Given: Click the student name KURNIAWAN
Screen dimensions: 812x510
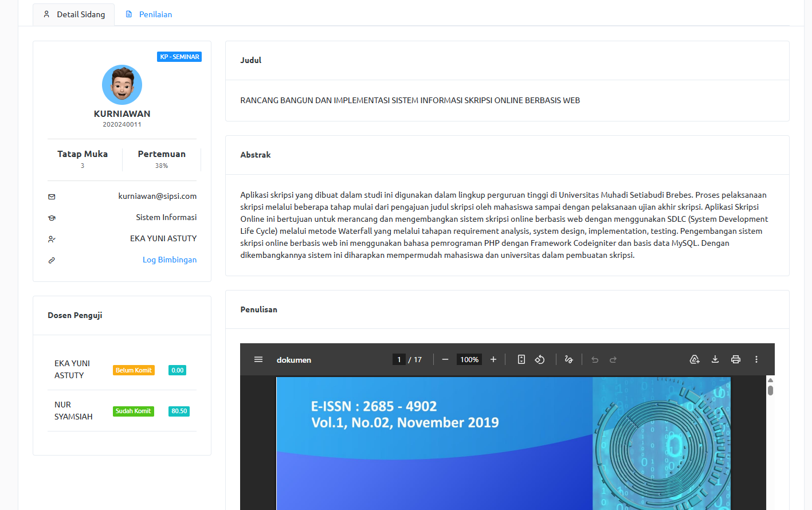Looking at the screenshot, I should point(122,113).
